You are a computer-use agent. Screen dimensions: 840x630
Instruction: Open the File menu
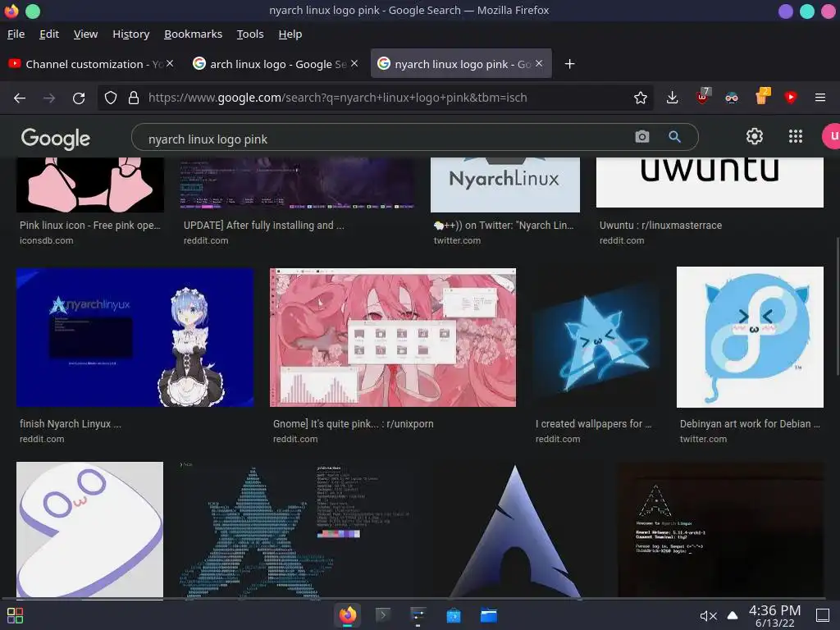pyautogui.click(x=16, y=34)
